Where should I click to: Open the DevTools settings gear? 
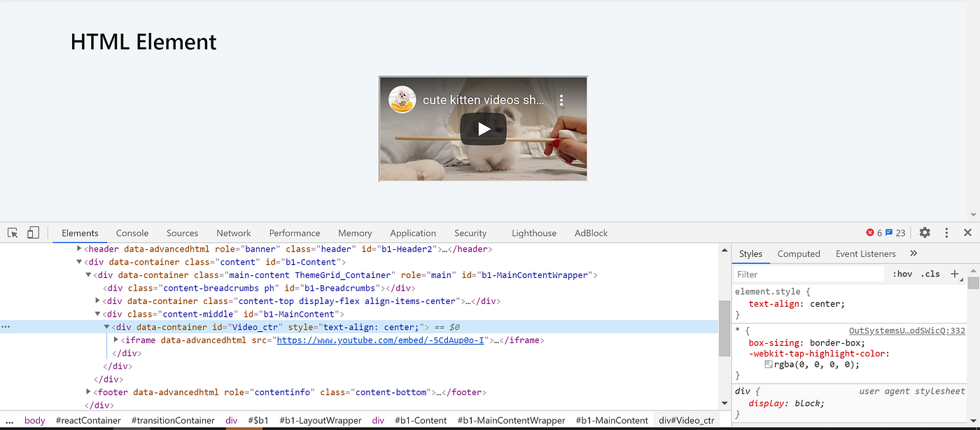(925, 232)
